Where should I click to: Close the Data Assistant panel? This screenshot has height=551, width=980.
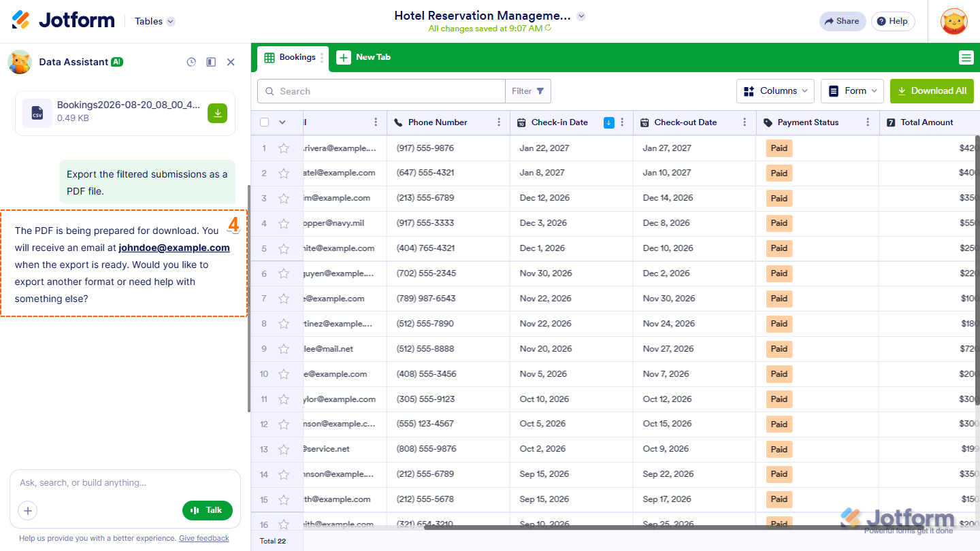[231, 62]
